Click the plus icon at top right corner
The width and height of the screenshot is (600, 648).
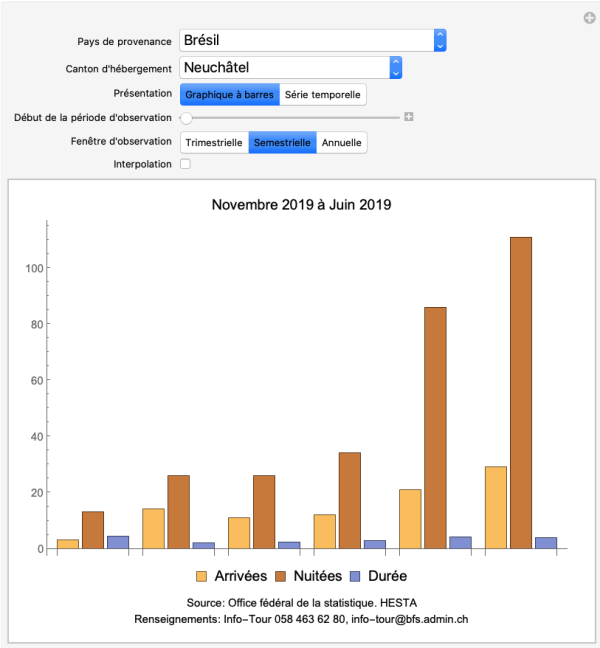(x=590, y=18)
